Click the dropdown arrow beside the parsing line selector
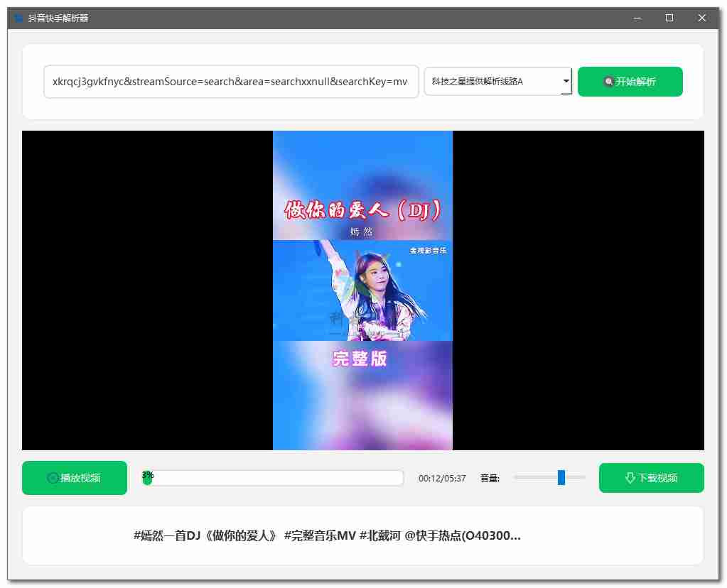 click(x=566, y=82)
